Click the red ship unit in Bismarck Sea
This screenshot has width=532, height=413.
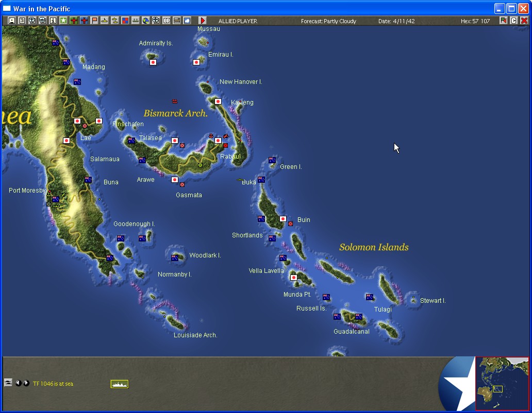tap(175, 101)
